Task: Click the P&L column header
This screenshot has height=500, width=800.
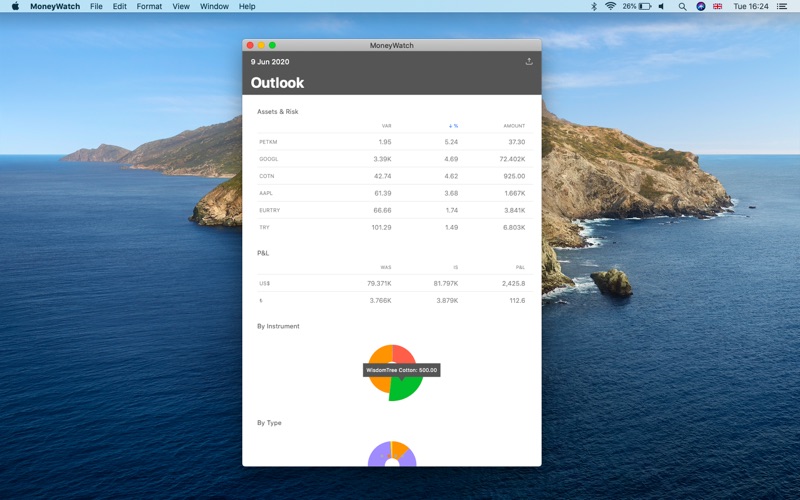Action: tap(520, 267)
